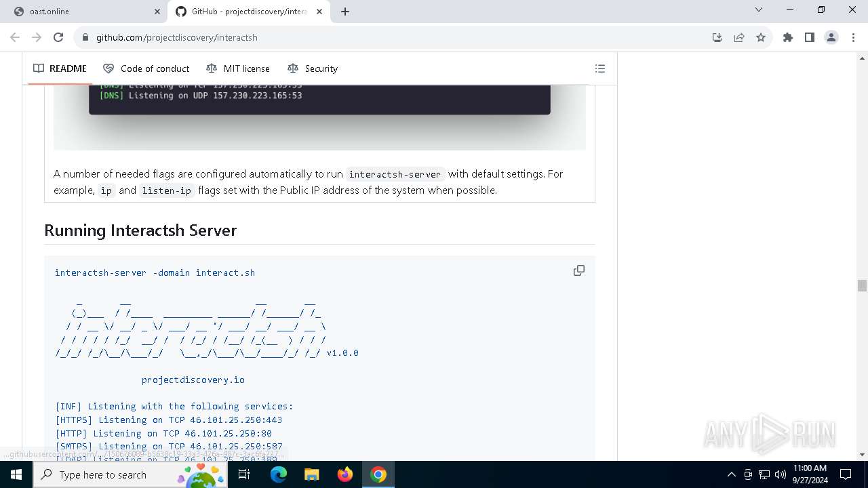
Task: Open the Chrome profile avatar
Action: tap(831, 37)
